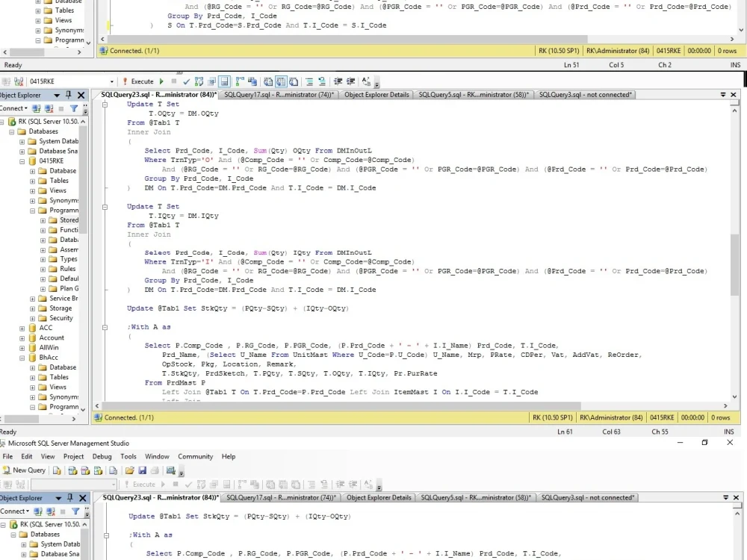Image resolution: width=747 pixels, height=560 pixels.
Task: Click the Parse query checkmark icon
Action: pos(186,81)
